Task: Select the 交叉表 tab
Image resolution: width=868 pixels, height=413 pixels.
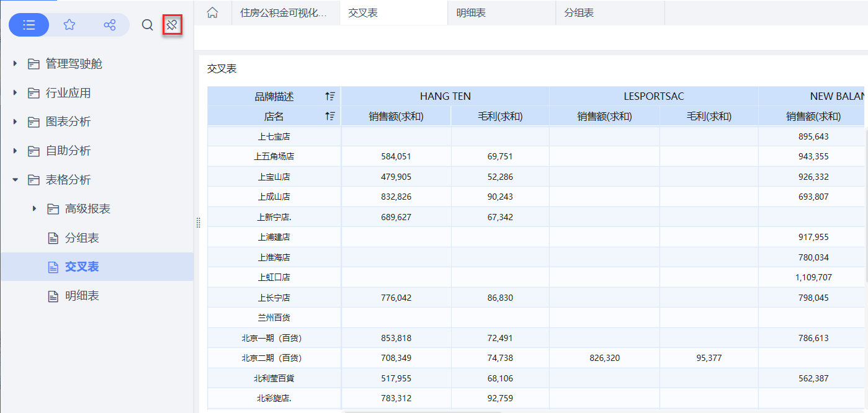Action: click(x=394, y=12)
